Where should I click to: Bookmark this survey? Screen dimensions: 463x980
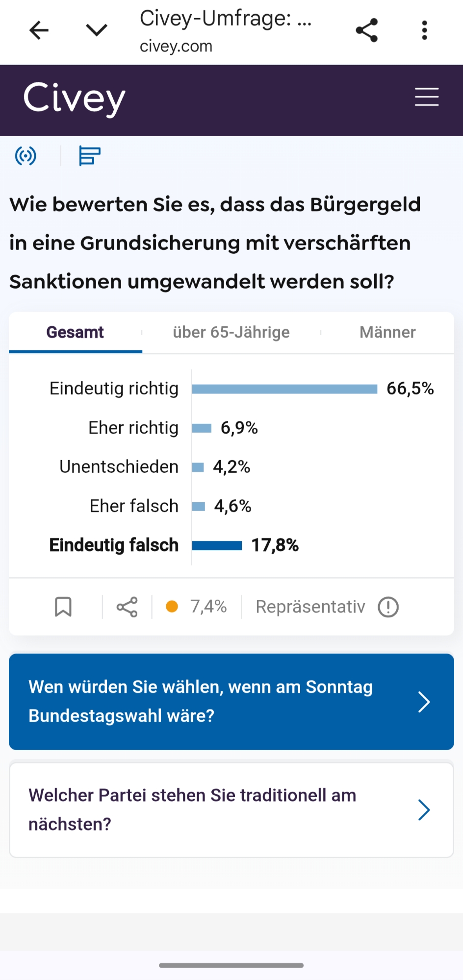(63, 607)
